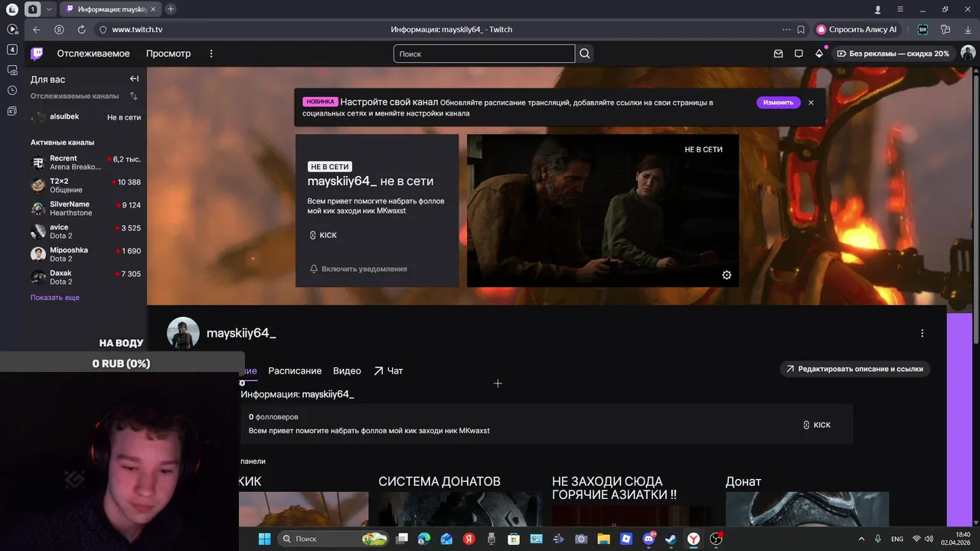980x551 pixels.
Task: Open Steam from taskbar
Action: coord(671,539)
